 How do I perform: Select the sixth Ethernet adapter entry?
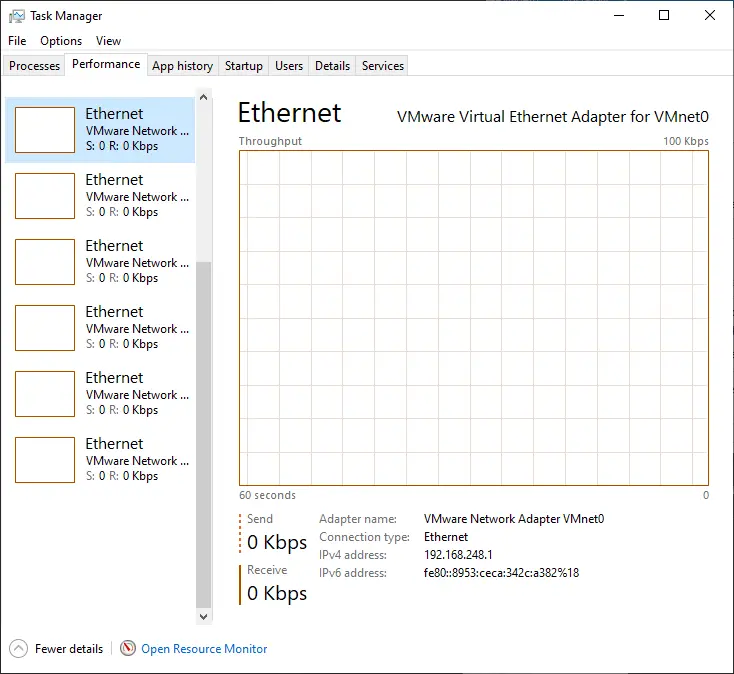tap(100, 460)
